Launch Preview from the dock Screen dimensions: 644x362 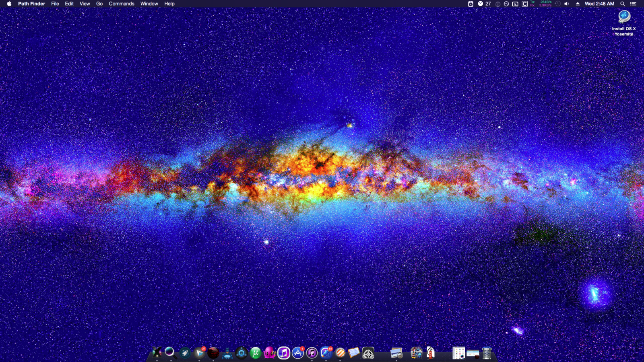(x=396, y=353)
